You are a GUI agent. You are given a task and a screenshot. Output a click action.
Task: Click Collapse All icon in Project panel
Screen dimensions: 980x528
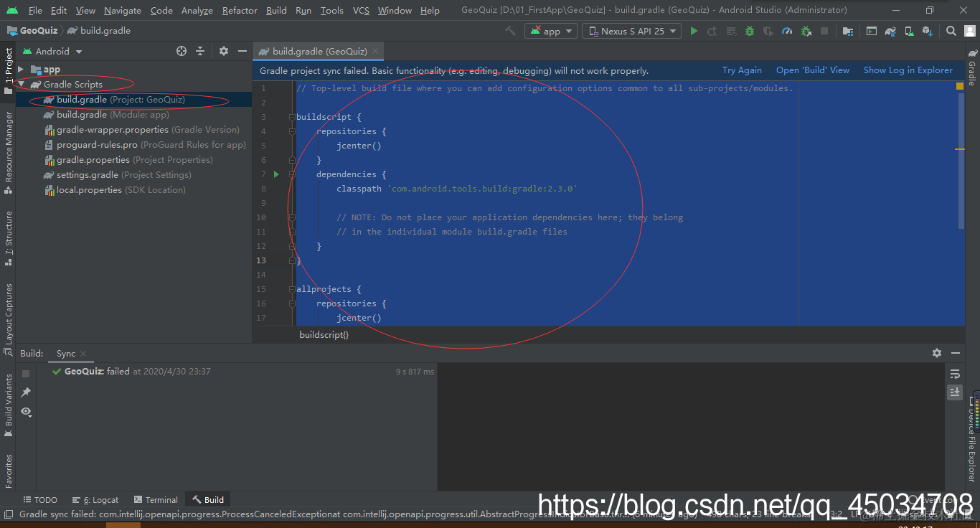click(x=200, y=51)
